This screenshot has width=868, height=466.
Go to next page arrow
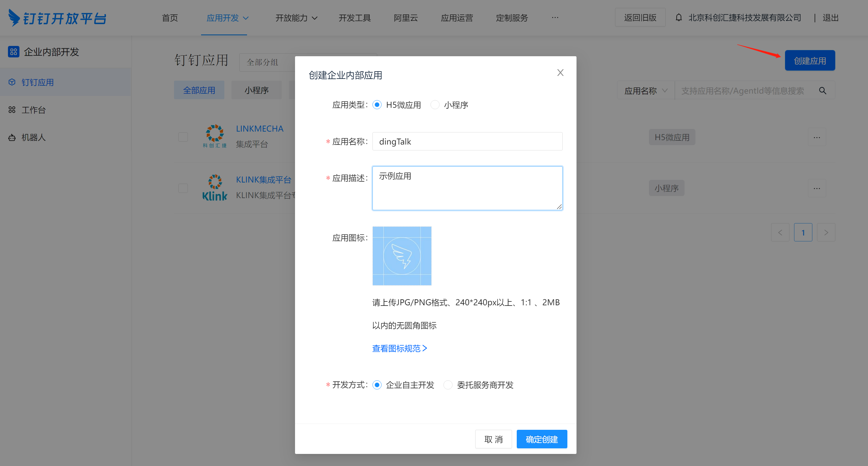tap(826, 233)
